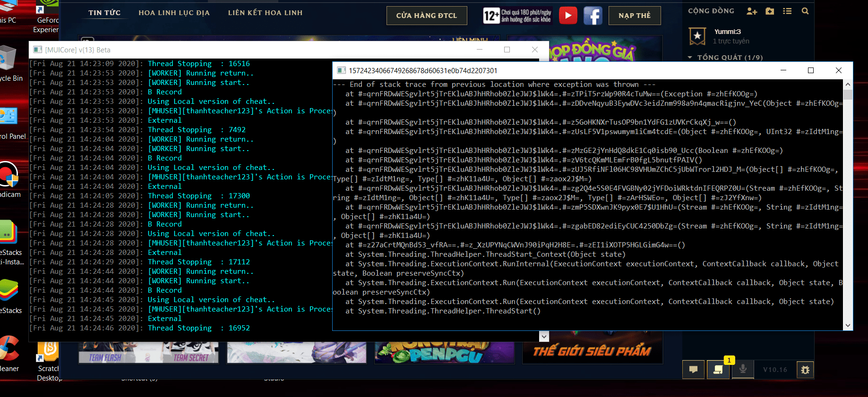Screen dimensions: 868x397
Task: Open the Team Flash vs Team Secret thumbnail
Action: 148,353
